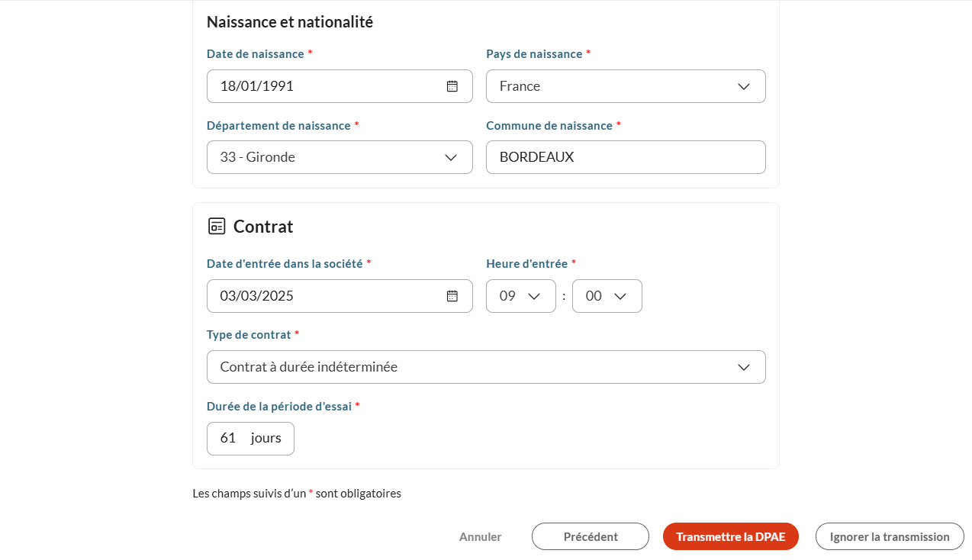Click the Naissance et nationalité heading
Screen dimensions: 972x560
[290, 22]
